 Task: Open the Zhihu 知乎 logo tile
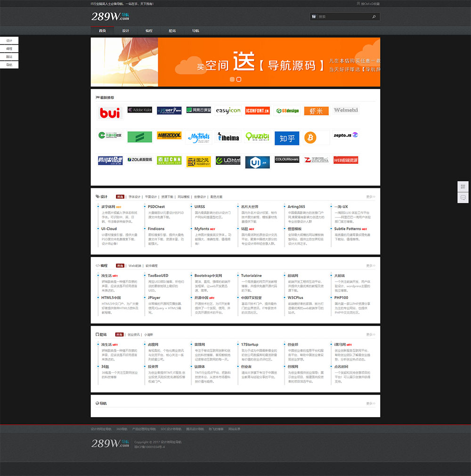pyautogui.click(x=287, y=138)
